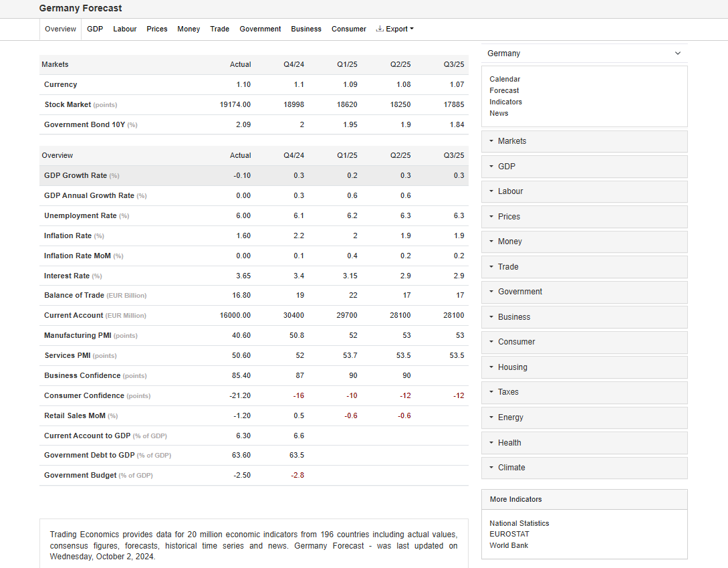Select the Government Bond 10Y actual 2.09
728x568 pixels.
click(243, 124)
